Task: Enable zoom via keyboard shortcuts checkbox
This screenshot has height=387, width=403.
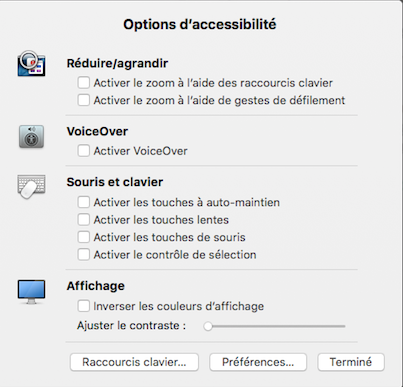Action: [83, 83]
